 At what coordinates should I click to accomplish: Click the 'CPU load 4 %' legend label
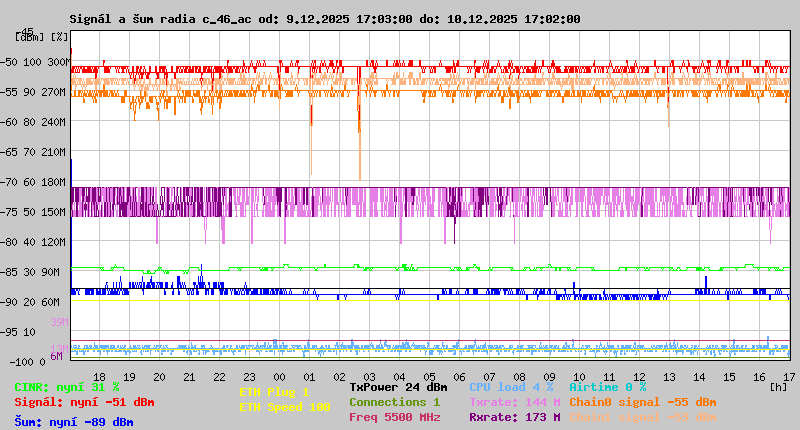(x=511, y=387)
